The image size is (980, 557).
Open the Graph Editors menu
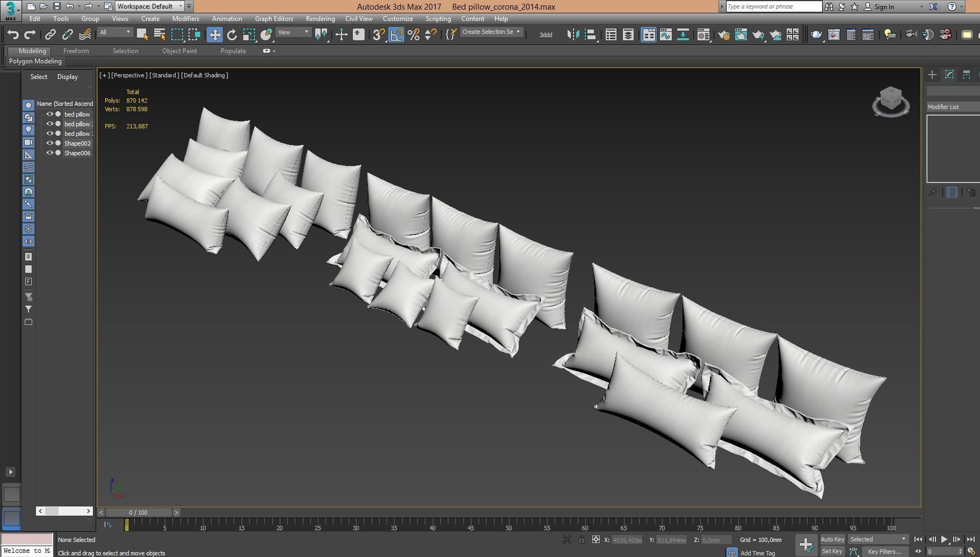click(x=274, y=19)
